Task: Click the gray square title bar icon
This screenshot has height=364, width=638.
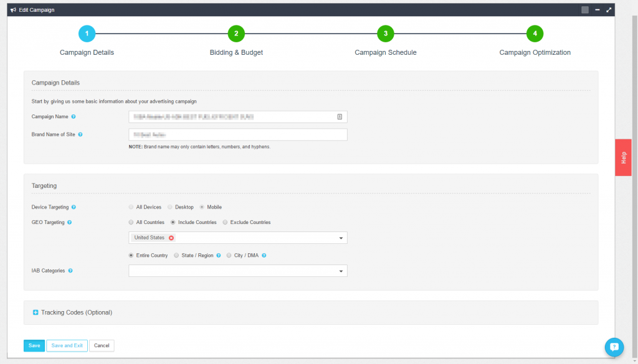Action: tap(585, 10)
